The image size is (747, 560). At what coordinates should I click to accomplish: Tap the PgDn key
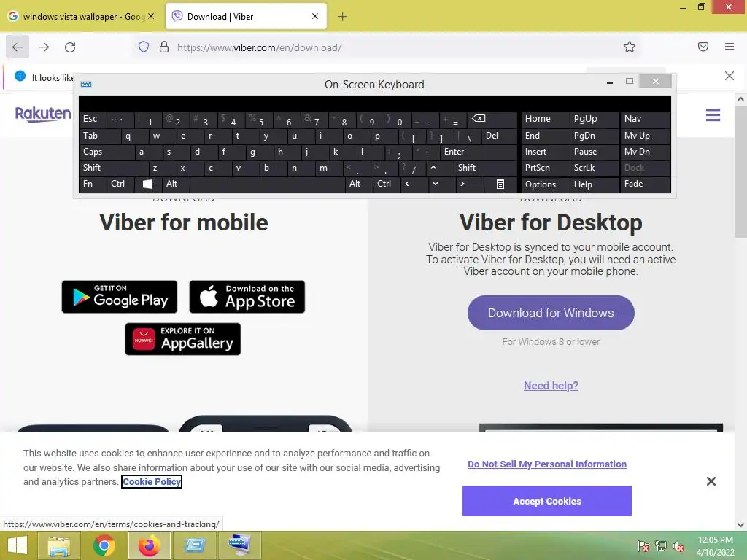[x=594, y=136]
